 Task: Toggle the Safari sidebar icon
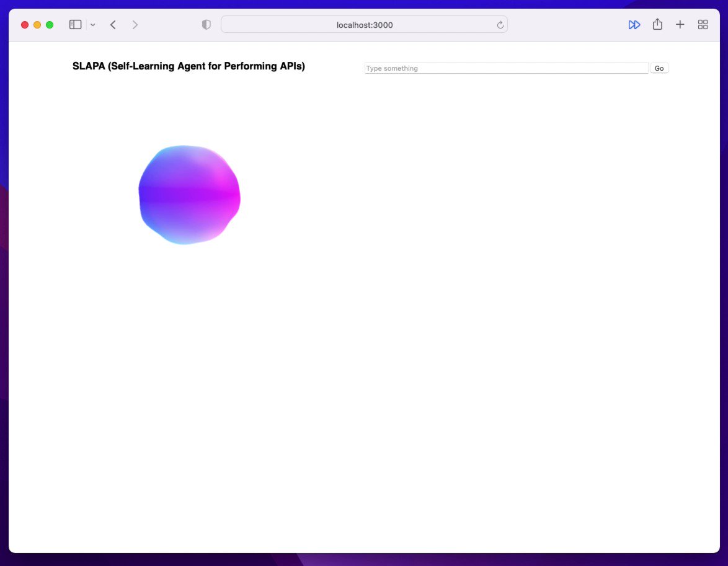[75, 25]
